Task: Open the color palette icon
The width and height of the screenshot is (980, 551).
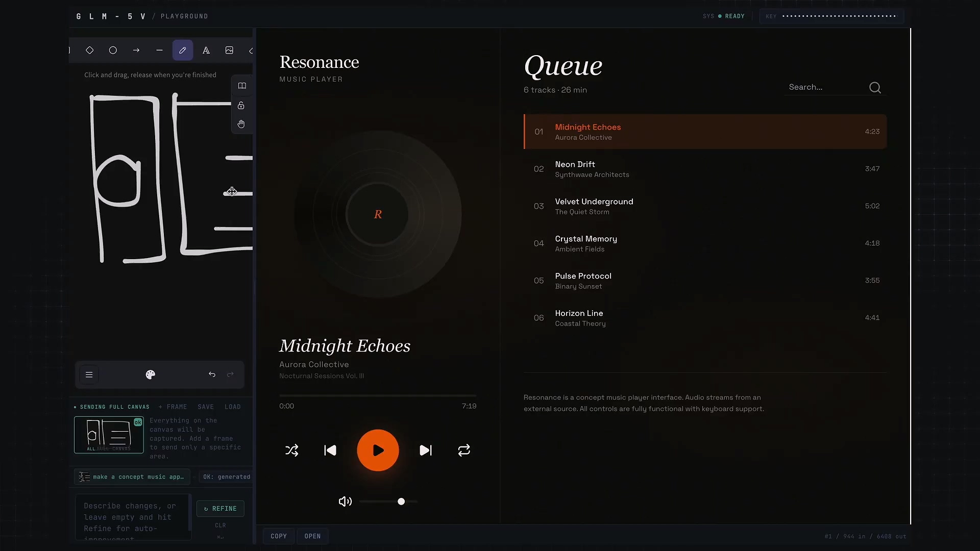Action: pos(151,374)
